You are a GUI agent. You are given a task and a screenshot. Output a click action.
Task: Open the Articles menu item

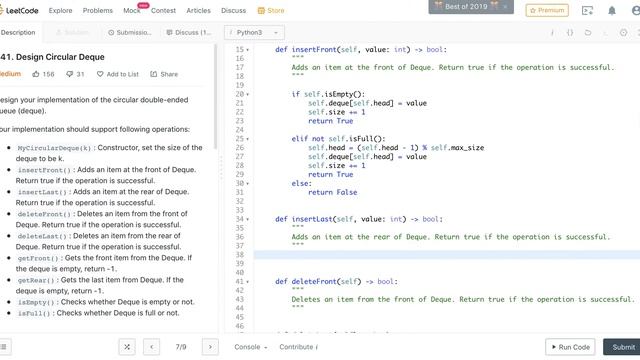(x=198, y=11)
